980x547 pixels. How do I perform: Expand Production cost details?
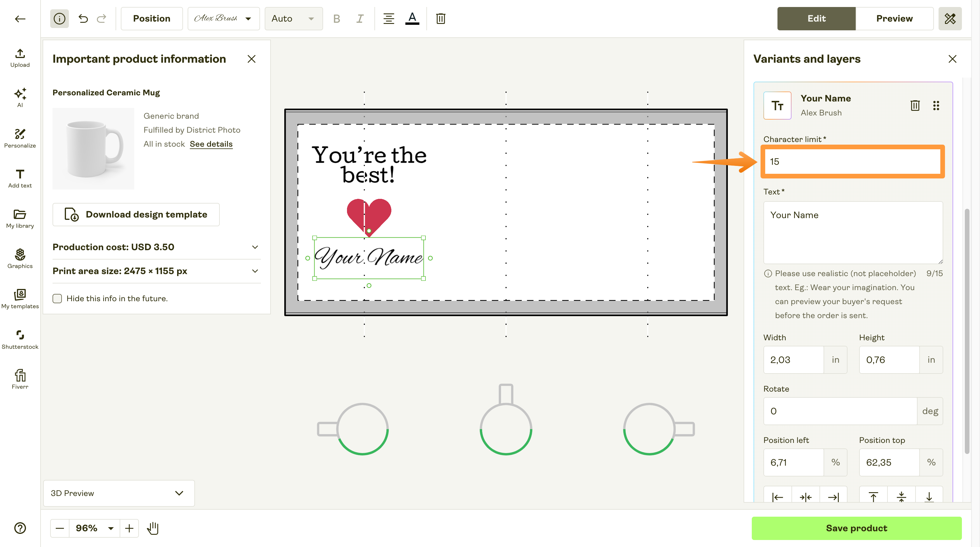[x=156, y=247]
